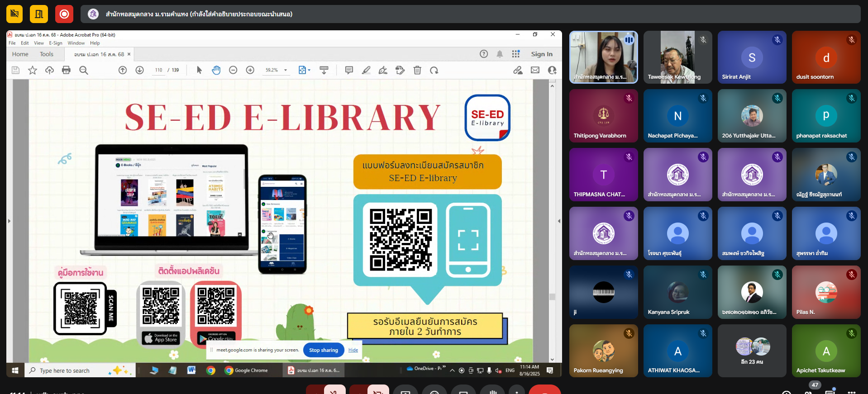868x394 pixels.
Task: Activate the Hand pan tool
Action: [216, 70]
